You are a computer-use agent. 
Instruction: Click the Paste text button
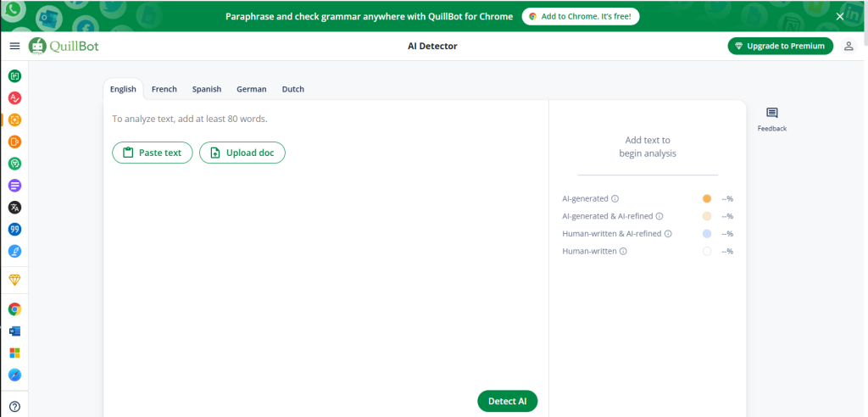pyautogui.click(x=153, y=153)
